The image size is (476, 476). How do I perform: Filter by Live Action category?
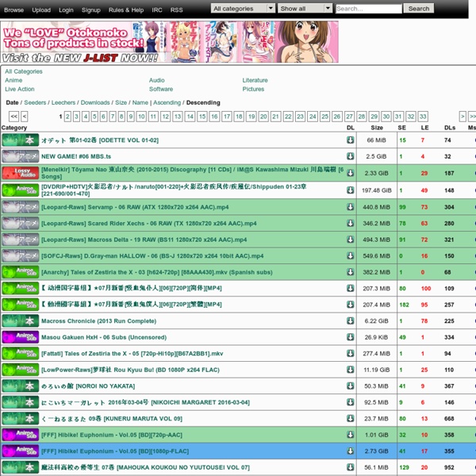tap(20, 89)
